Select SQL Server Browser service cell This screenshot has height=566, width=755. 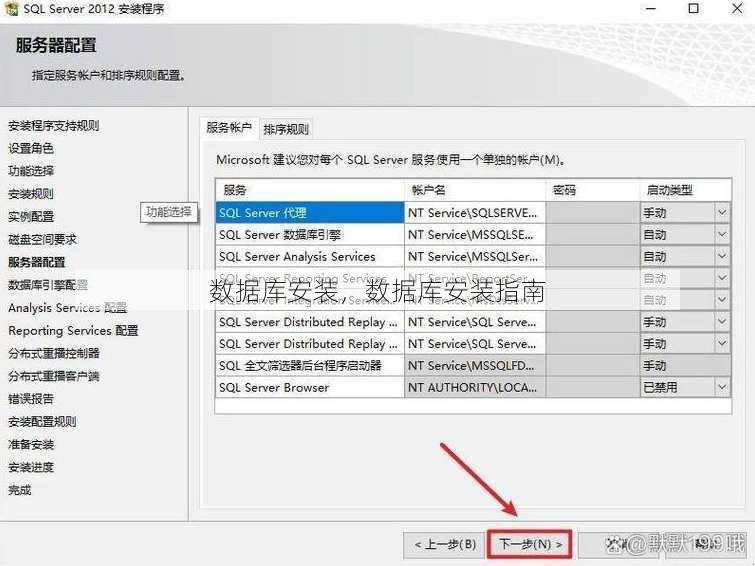(310, 387)
